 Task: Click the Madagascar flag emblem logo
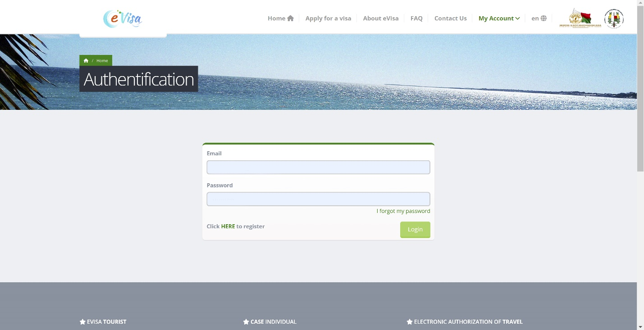[x=580, y=18]
